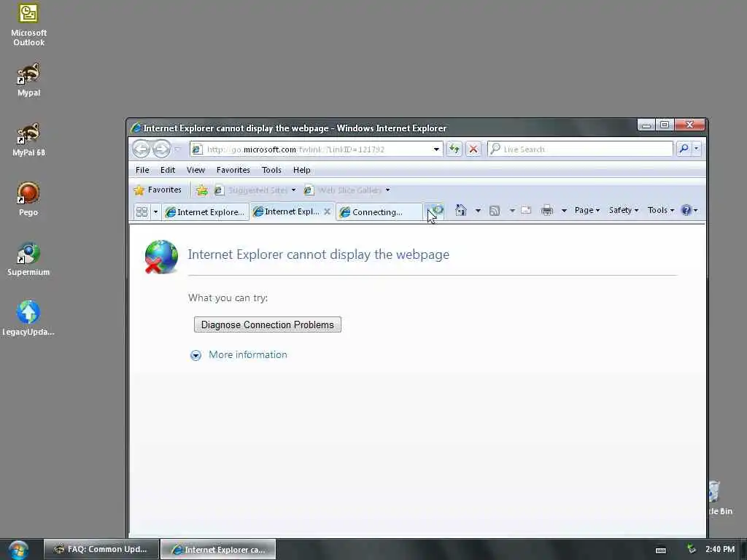The image size is (747, 560).
Task: Open the Help question mark menu
Action: [x=689, y=211]
